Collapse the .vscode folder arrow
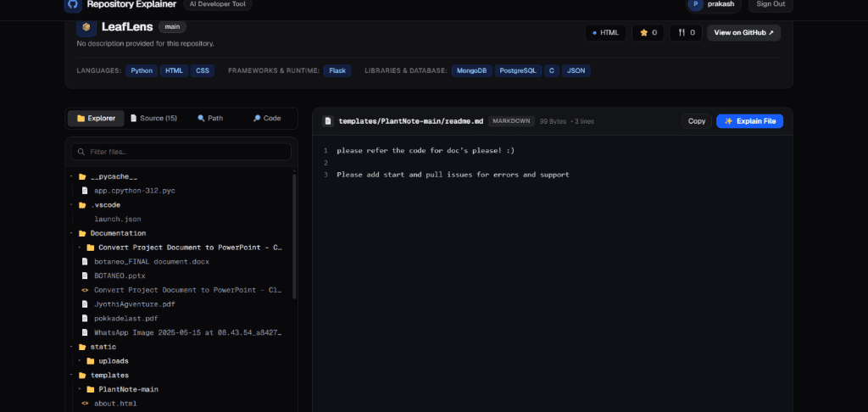Screen dimensions: 868x412 71,205
